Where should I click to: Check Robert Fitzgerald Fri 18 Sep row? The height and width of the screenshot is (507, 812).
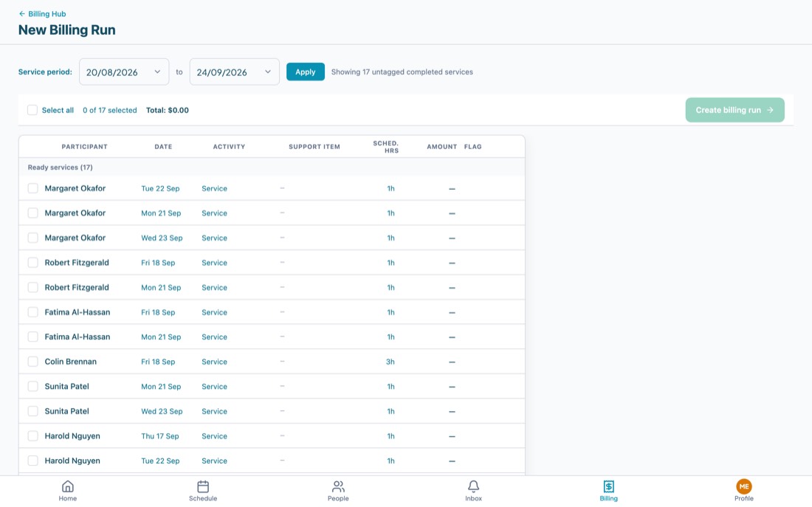[32, 263]
